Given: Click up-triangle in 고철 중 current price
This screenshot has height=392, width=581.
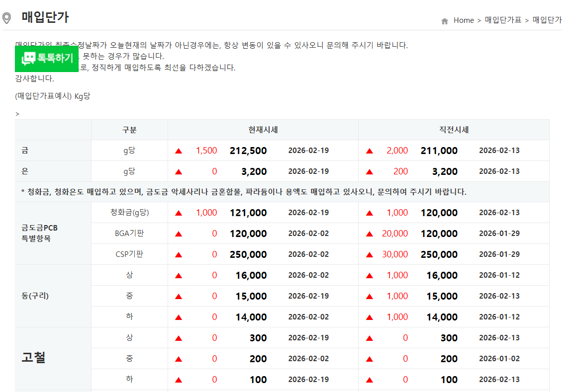Looking at the screenshot, I should [179, 359].
